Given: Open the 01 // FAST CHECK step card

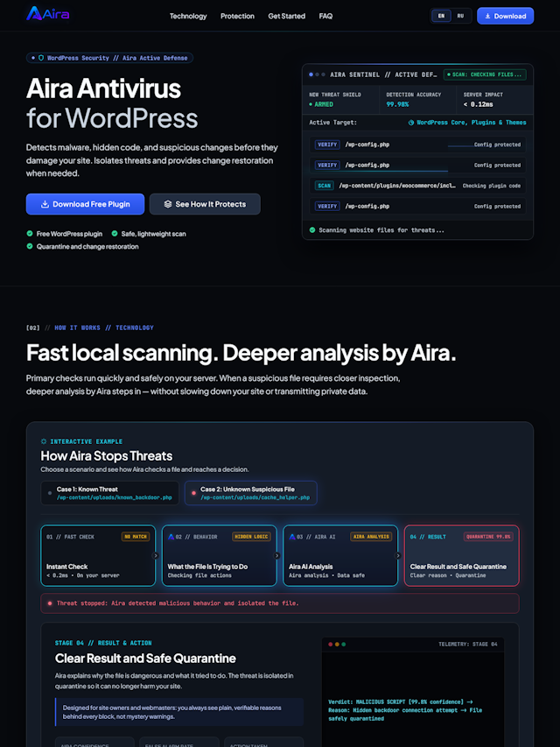Looking at the screenshot, I should tap(98, 555).
